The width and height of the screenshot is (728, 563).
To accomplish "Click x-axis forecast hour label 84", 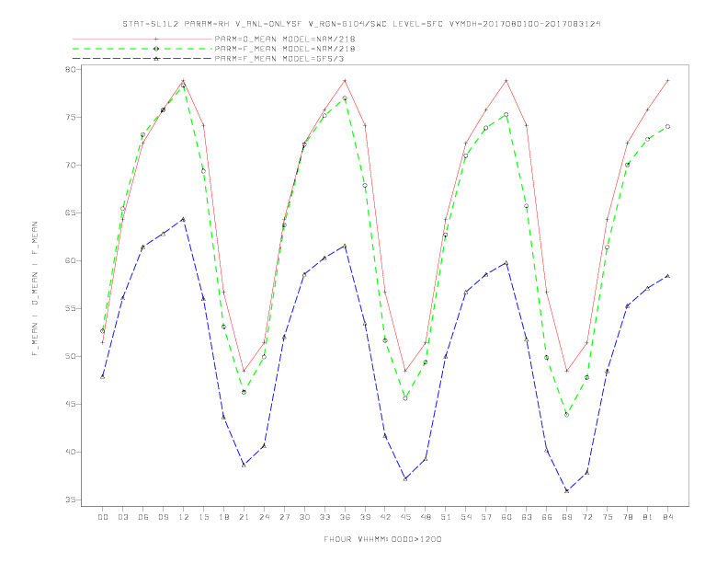I will point(667,517).
